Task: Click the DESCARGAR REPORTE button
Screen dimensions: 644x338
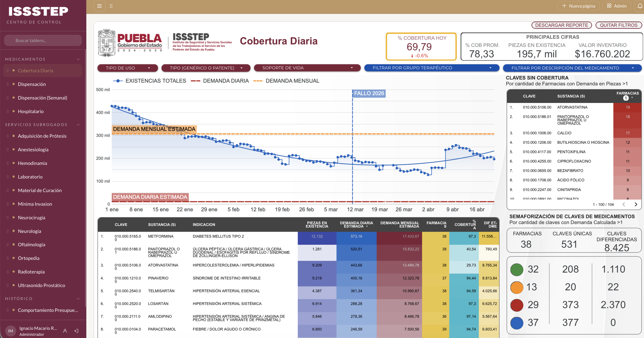Action: (x=562, y=25)
